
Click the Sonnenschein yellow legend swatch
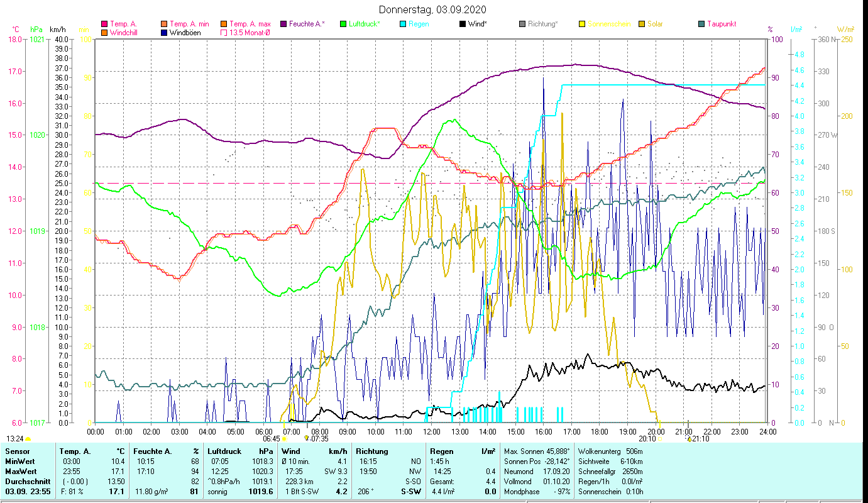pyautogui.click(x=581, y=24)
